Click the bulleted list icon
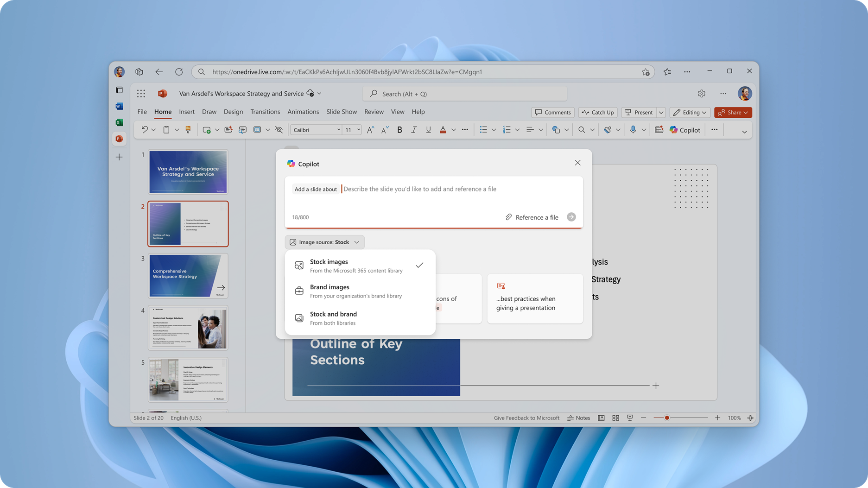 [483, 130]
